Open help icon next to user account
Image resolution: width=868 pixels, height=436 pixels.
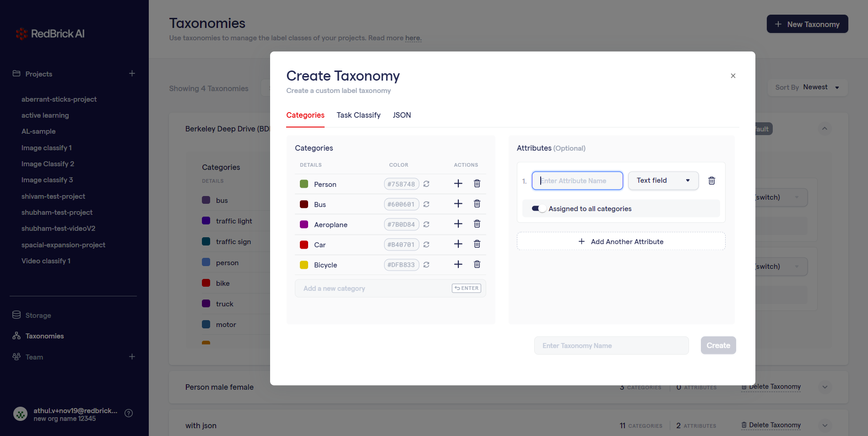tap(129, 413)
